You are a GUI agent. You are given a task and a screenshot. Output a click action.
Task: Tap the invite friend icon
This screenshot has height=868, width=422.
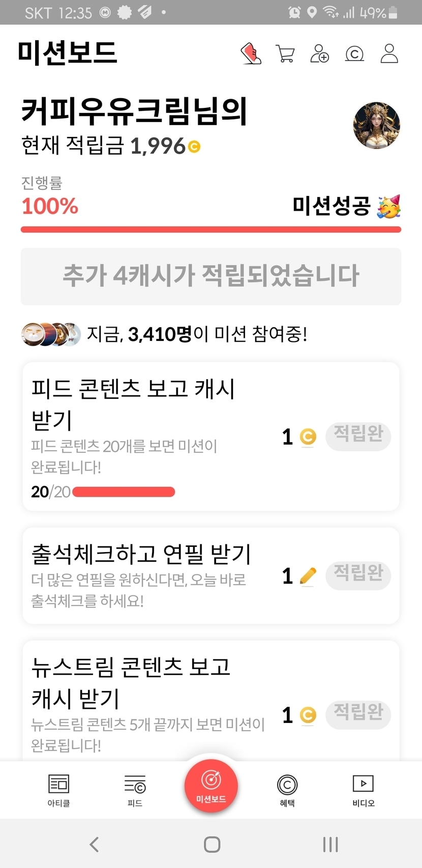319,53
